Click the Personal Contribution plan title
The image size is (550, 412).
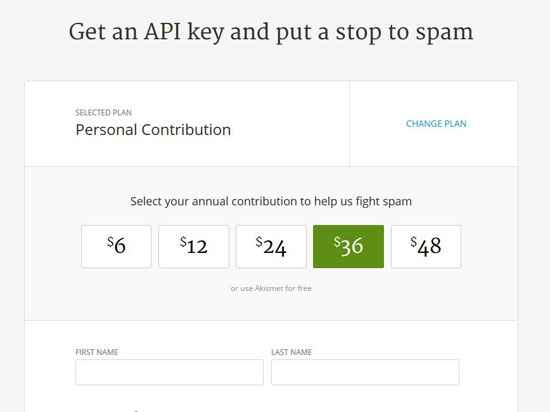(x=153, y=130)
